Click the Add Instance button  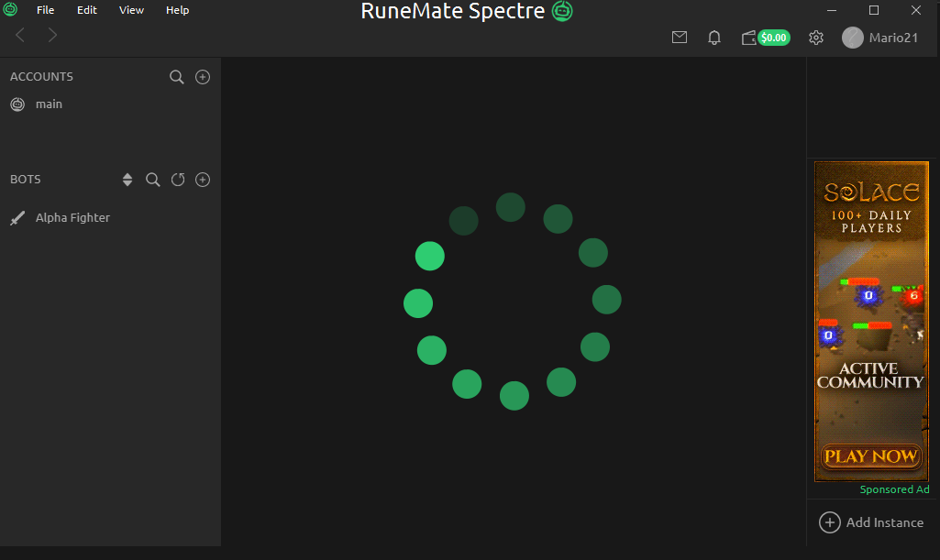(x=871, y=522)
